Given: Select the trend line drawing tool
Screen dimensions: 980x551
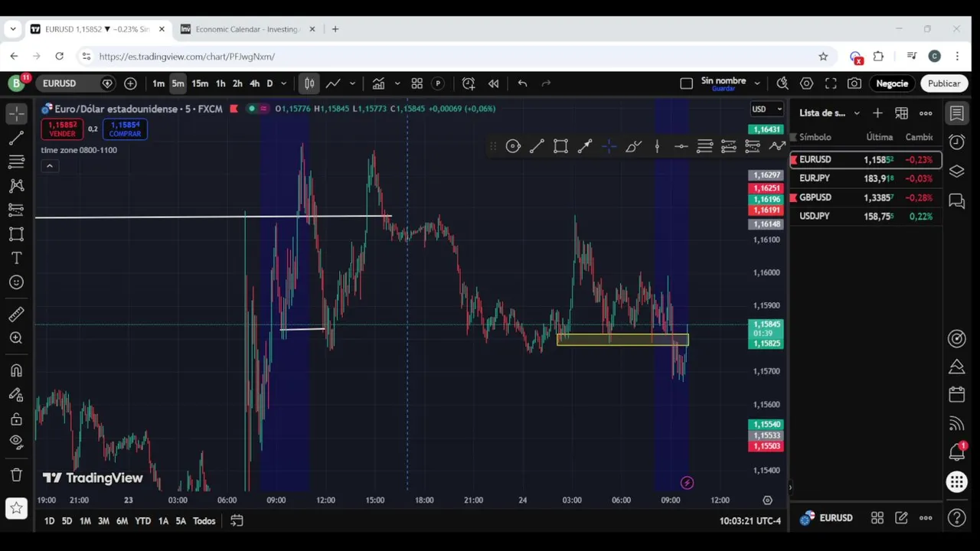Looking at the screenshot, I should 16,138.
